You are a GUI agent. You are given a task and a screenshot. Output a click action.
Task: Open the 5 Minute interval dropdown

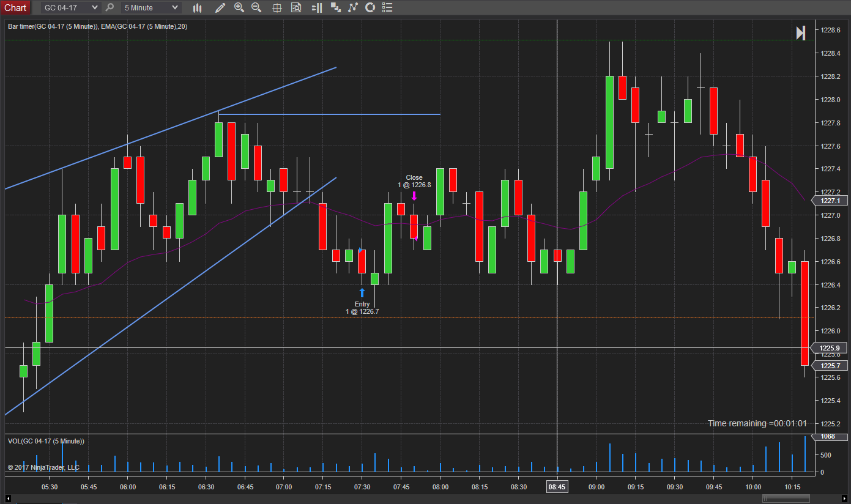[151, 7]
